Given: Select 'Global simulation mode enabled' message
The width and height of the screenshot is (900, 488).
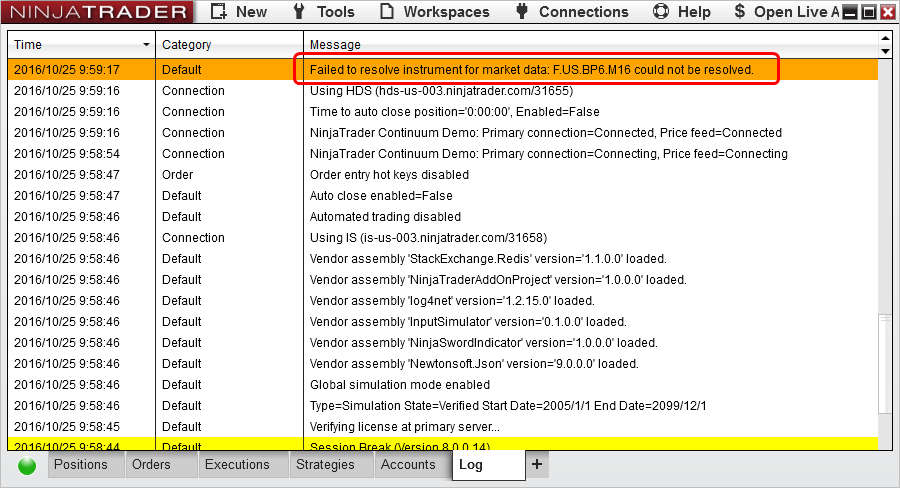Looking at the screenshot, I should click(x=399, y=385).
